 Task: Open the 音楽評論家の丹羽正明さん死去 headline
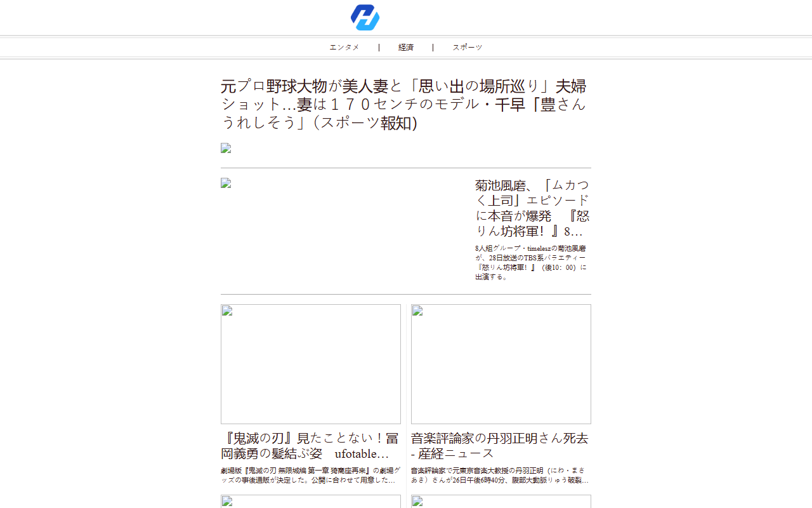point(500,446)
